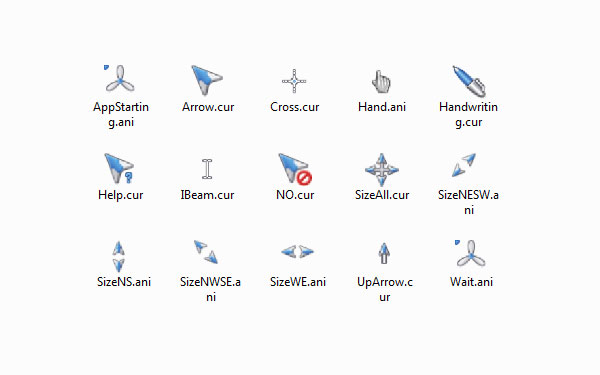
Task: Select the "Handwritin g.cur" file name text
Action: coord(468,114)
